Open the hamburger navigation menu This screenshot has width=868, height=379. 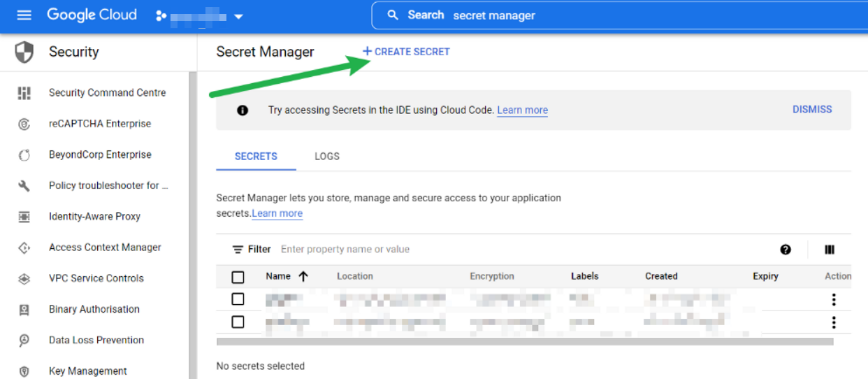24,15
